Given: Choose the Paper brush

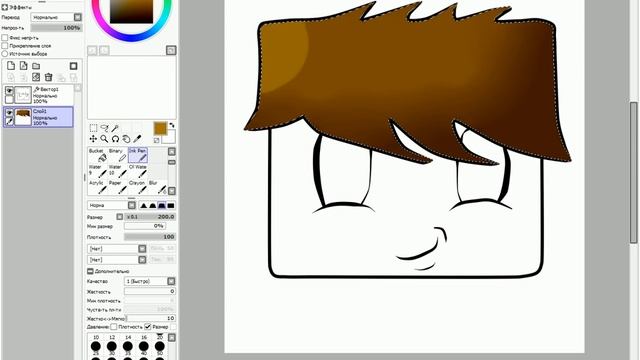Looking at the screenshot, I should coord(118,187).
